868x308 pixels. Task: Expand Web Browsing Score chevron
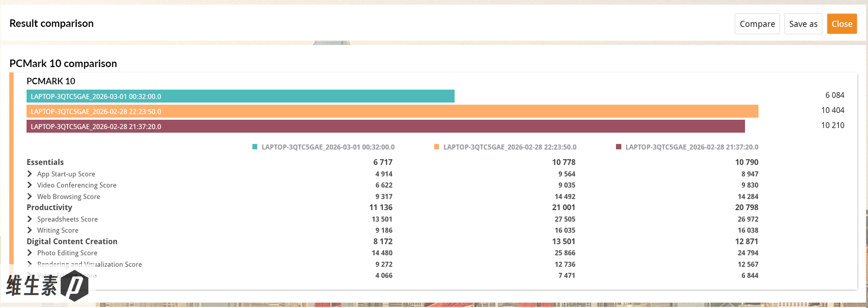[x=30, y=196]
